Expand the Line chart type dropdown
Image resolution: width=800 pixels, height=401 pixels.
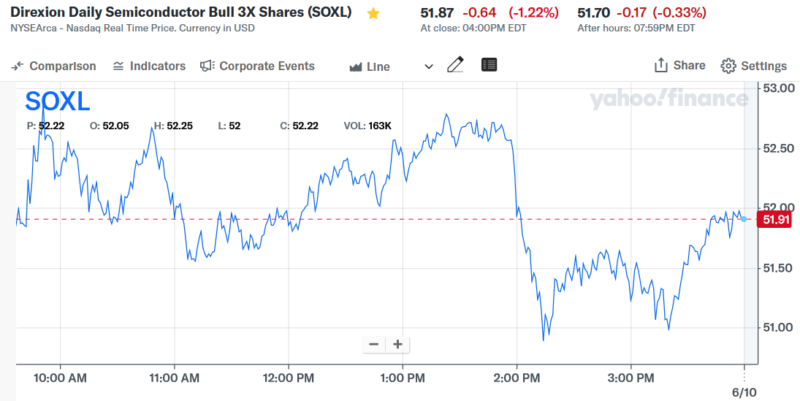(390, 66)
